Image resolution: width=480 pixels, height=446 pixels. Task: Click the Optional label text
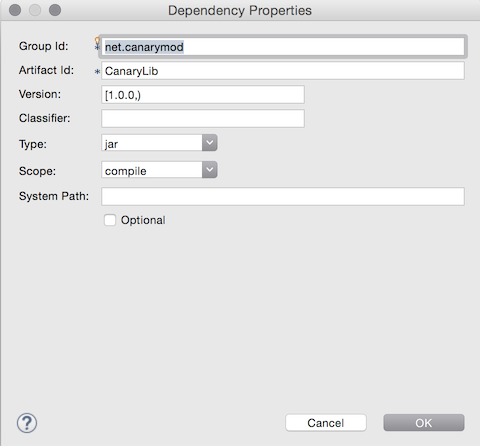(x=143, y=220)
